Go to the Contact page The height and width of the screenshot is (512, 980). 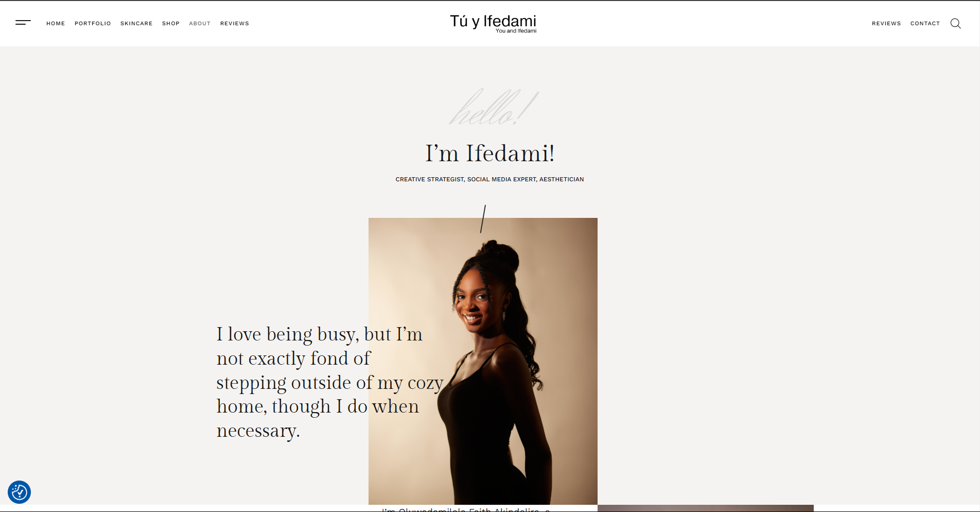925,24
